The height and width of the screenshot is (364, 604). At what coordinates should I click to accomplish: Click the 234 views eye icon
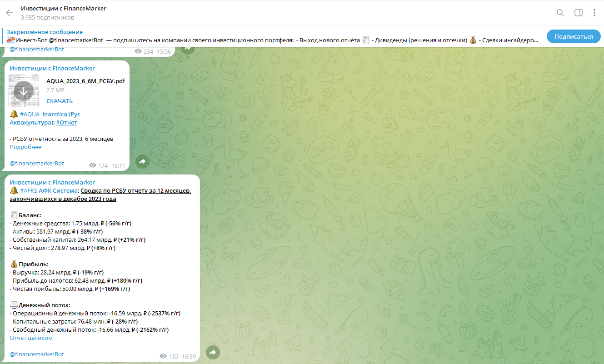pyautogui.click(x=138, y=52)
